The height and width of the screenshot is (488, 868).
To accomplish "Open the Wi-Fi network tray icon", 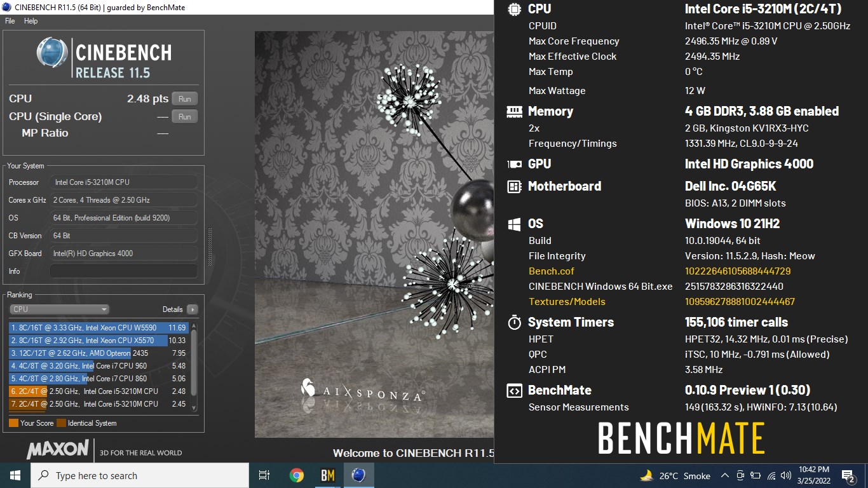I will (771, 475).
